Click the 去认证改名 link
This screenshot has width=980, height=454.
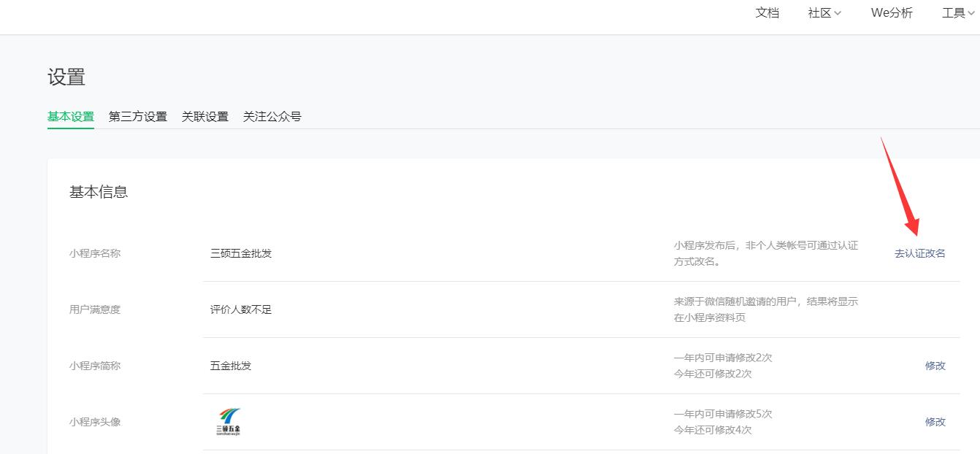coord(920,253)
